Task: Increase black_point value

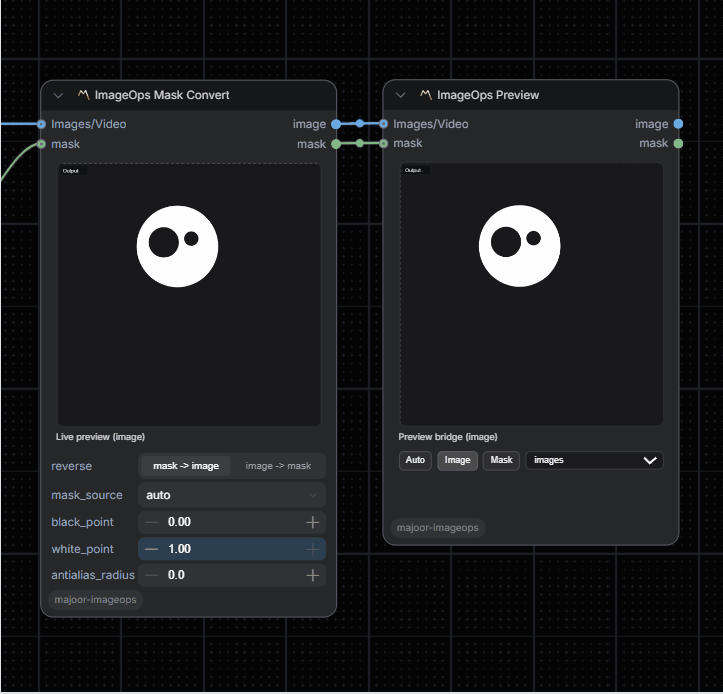Action: click(x=313, y=522)
